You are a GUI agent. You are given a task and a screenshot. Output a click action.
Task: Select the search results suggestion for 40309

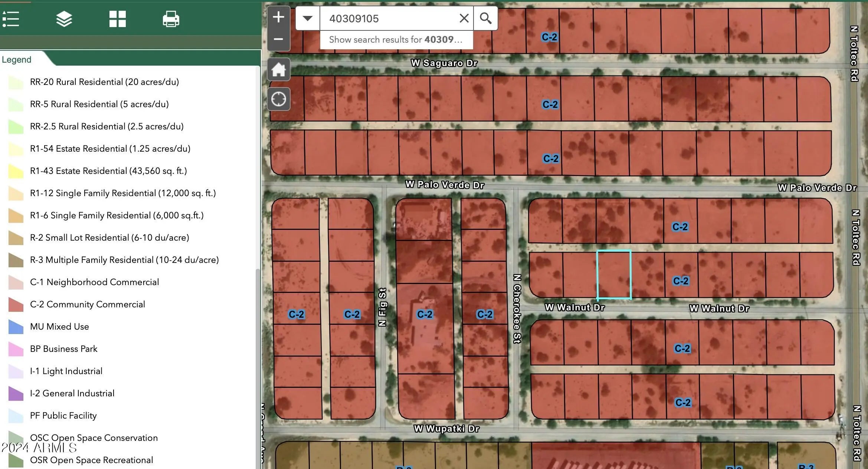[396, 40]
